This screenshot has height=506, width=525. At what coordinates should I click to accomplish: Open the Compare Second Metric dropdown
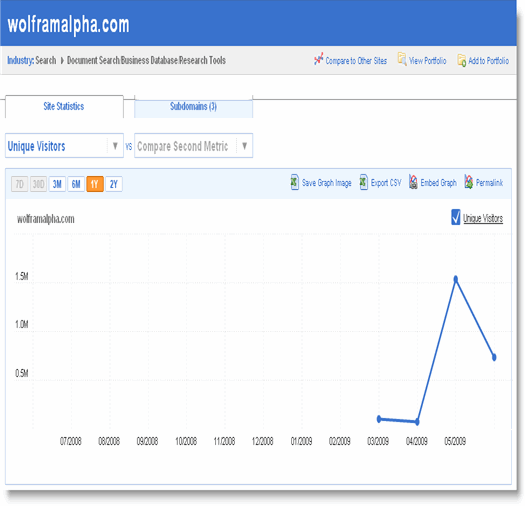click(x=193, y=146)
